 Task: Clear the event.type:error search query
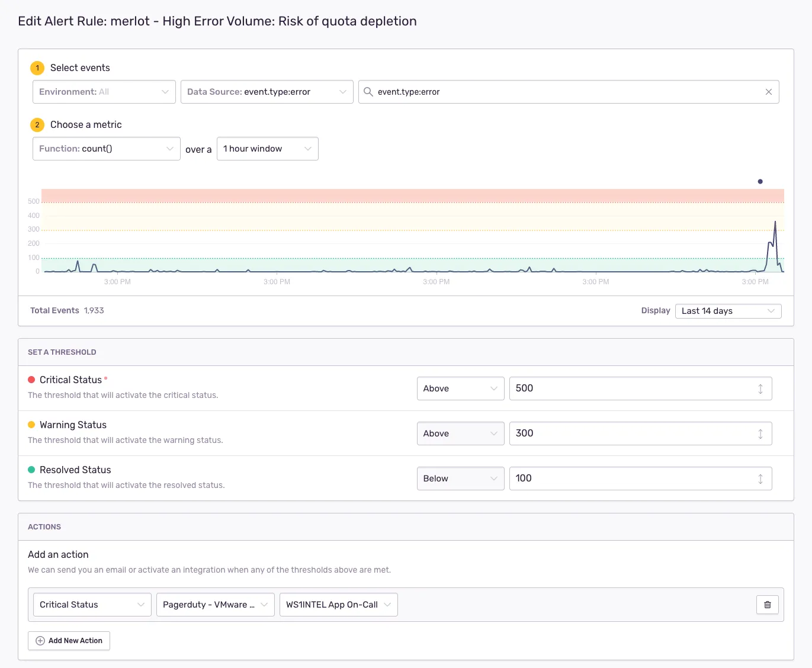point(768,92)
